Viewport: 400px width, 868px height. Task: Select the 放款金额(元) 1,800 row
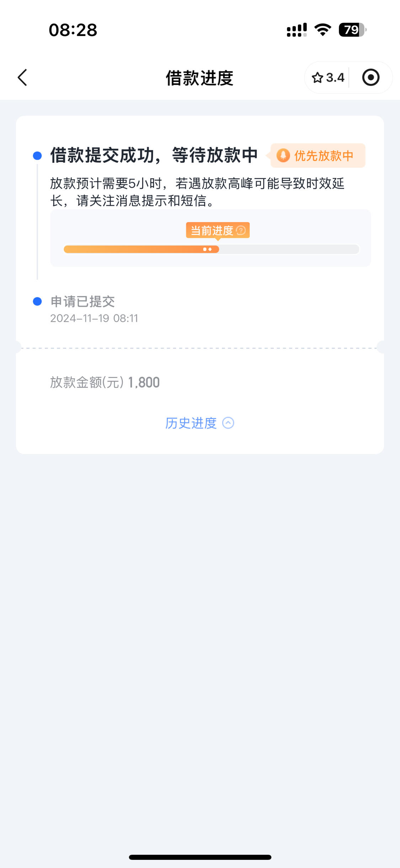200,383
